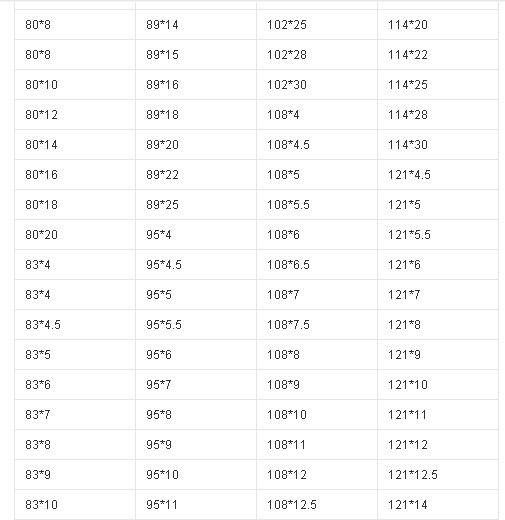Select the 108*12.5 cell
This screenshot has width=505, height=520.
(x=317, y=505)
